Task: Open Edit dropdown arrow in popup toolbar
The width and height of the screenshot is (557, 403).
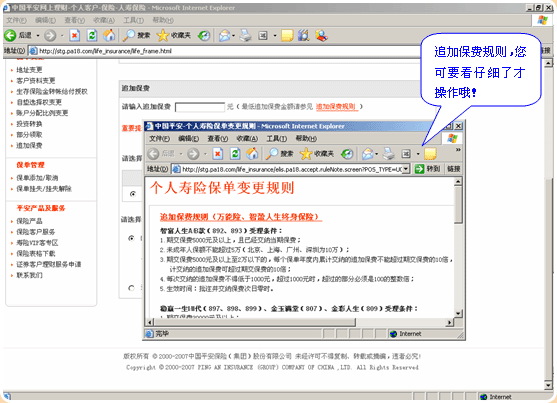Action: (418, 154)
